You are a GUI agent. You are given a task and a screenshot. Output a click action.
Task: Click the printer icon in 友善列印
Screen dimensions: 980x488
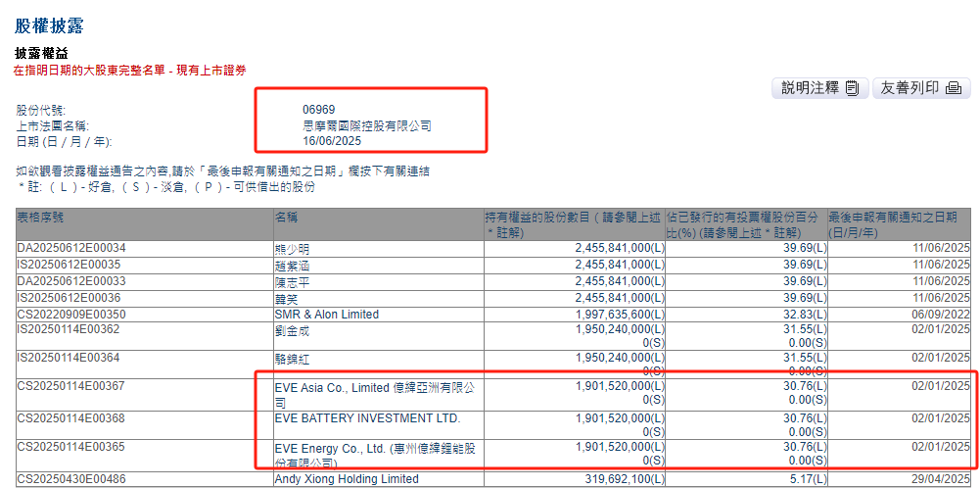pos(954,89)
